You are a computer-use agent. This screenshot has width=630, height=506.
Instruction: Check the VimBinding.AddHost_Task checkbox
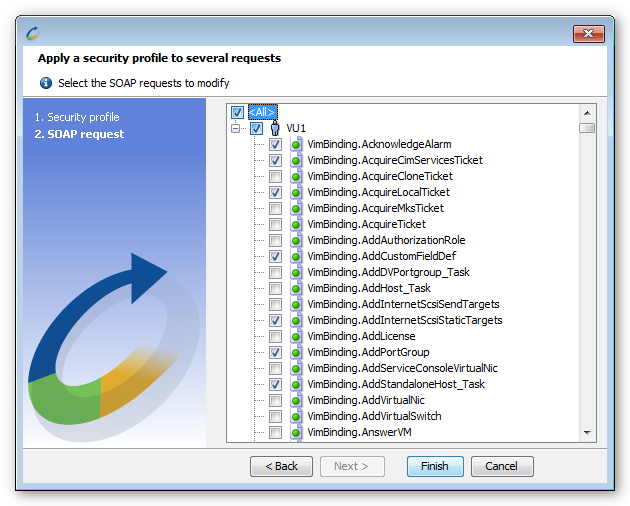tap(275, 288)
